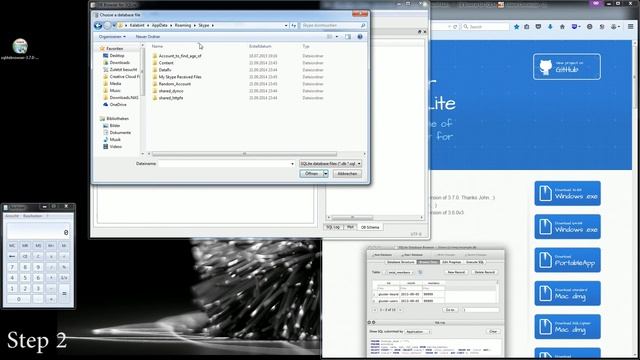This screenshot has height=360, width=640.
Task: Click the standard Mac .dmg download button
Action: point(567,293)
